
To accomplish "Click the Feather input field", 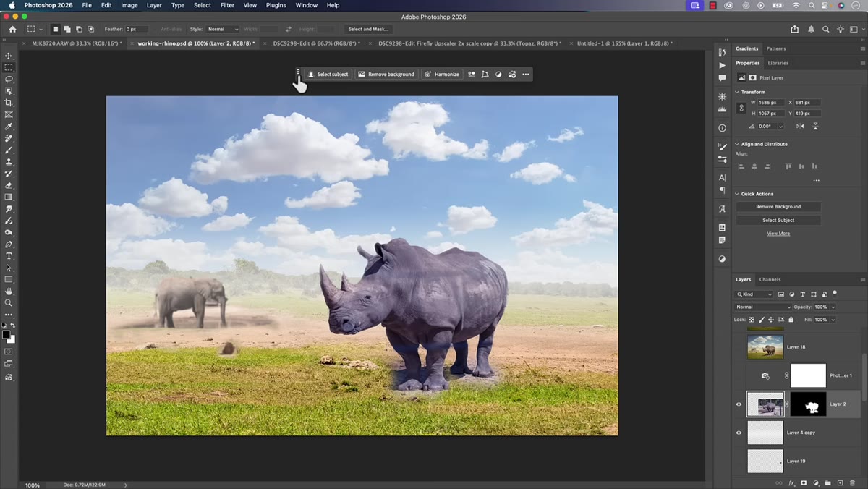I will [137, 29].
